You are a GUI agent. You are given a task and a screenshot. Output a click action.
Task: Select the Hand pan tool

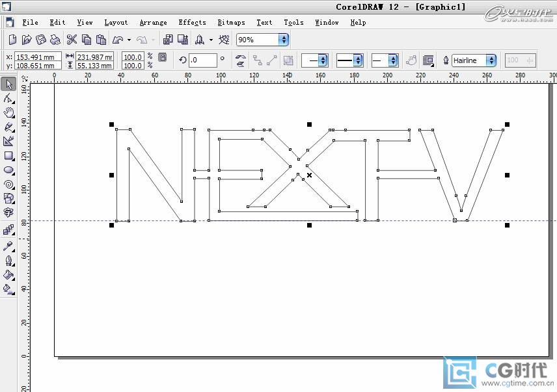(8, 113)
